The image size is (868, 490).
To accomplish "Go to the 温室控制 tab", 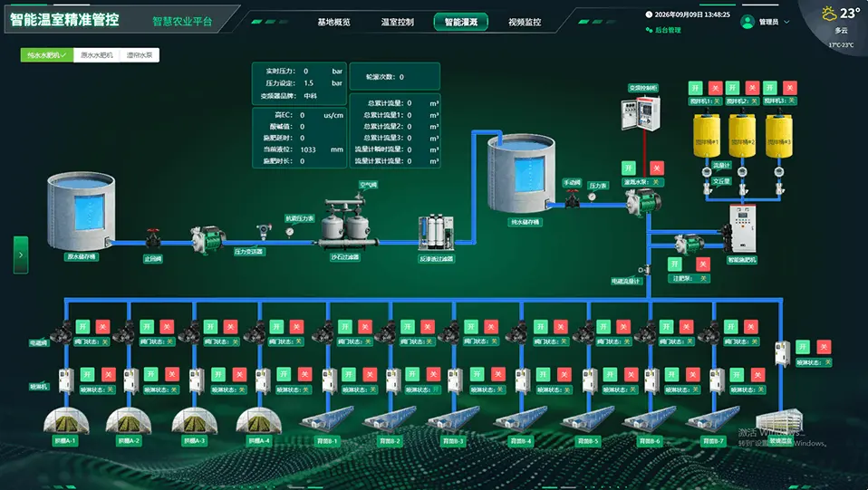I will tap(398, 22).
